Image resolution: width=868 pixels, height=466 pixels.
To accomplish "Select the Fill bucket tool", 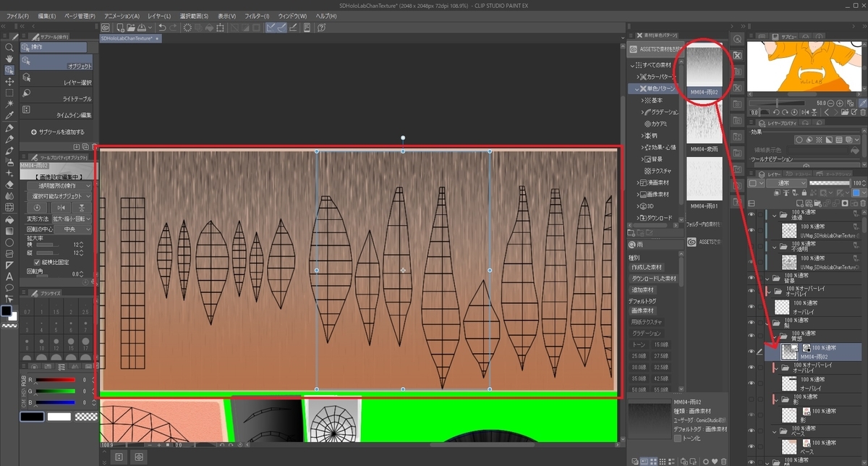I will (x=9, y=219).
